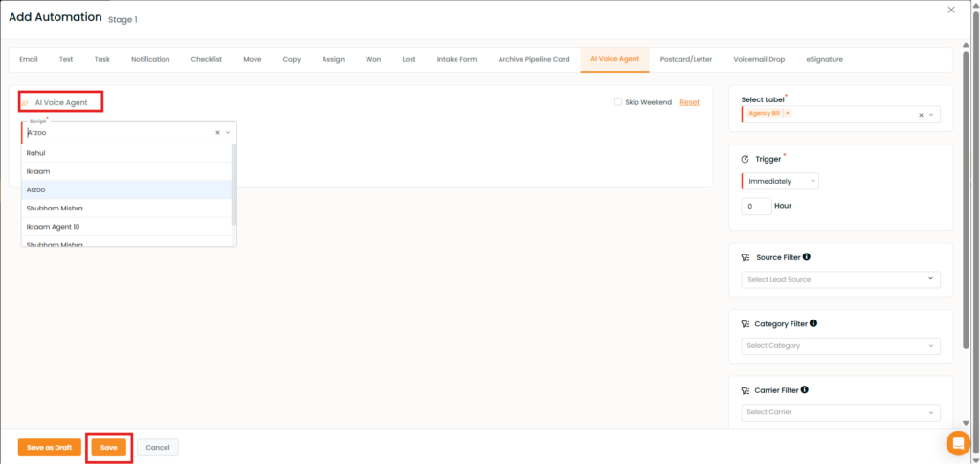Clear all selected labels in Select Label
980x464 pixels.
921,115
